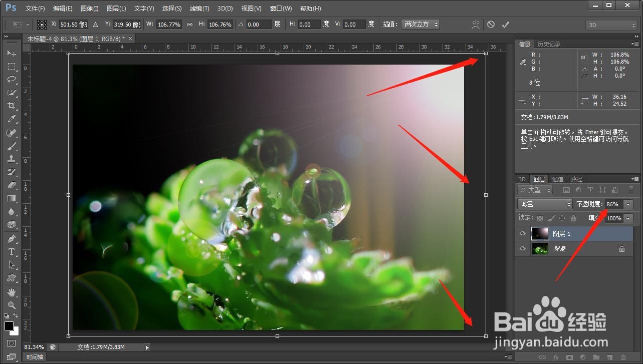
Task: Select the Horizontal Type tool
Action: click(12, 252)
